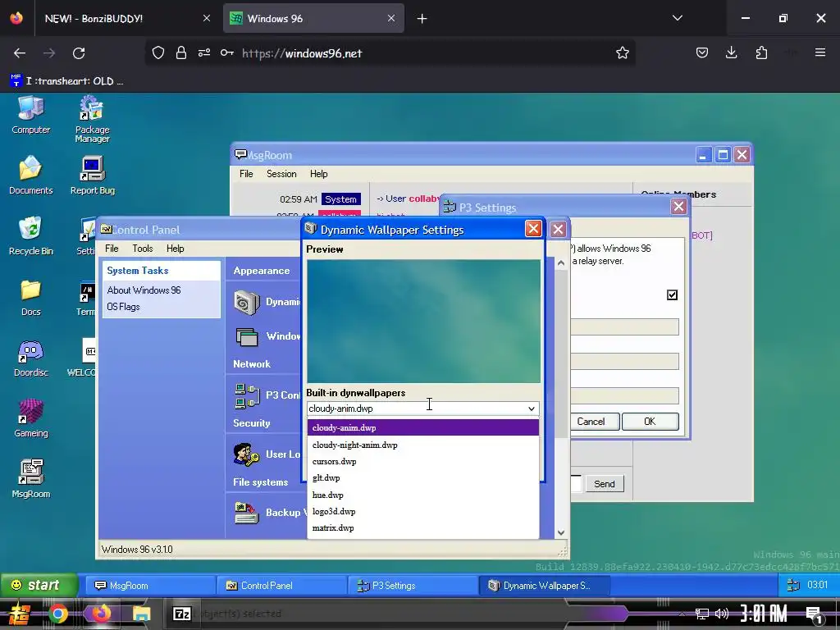
Task: Open the User Login icon in Control Panel
Action: coord(247,454)
